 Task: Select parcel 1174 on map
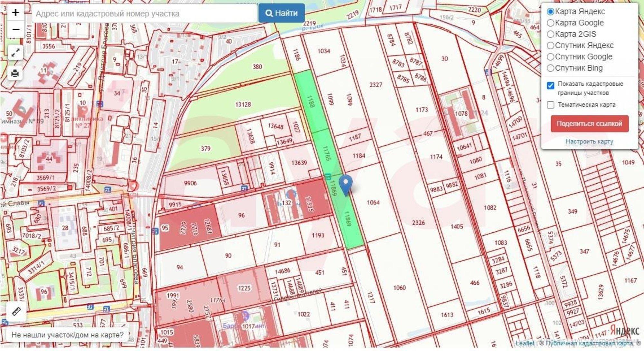click(x=436, y=157)
